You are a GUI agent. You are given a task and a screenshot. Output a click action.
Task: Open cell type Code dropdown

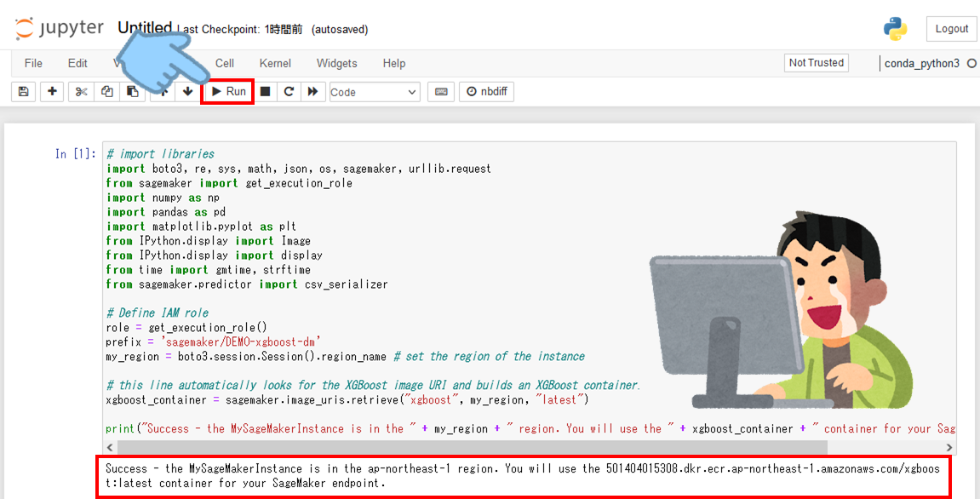pyautogui.click(x=375, y=92)
